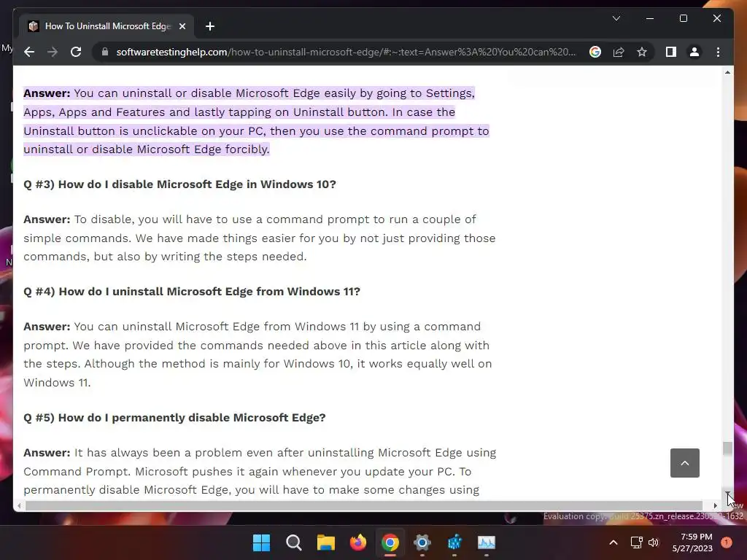Share this page icon
The width and height of the screenshot is (747, 560).
(x=619, y=52)
